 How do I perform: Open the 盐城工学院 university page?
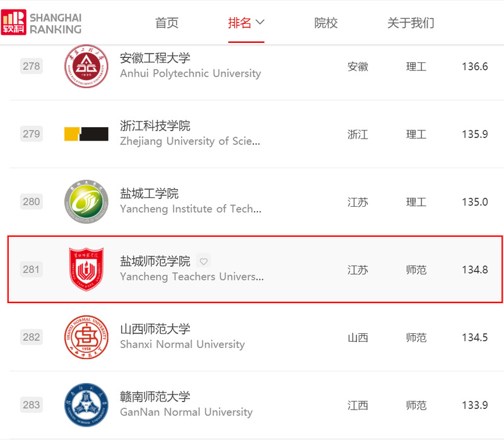tap(149, 193)
